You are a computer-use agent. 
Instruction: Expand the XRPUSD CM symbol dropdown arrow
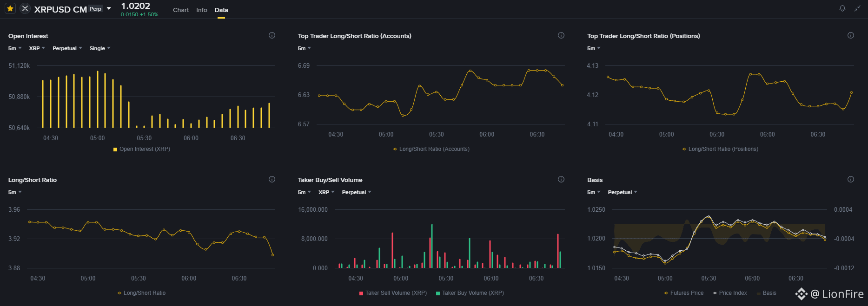coord(109,8)
